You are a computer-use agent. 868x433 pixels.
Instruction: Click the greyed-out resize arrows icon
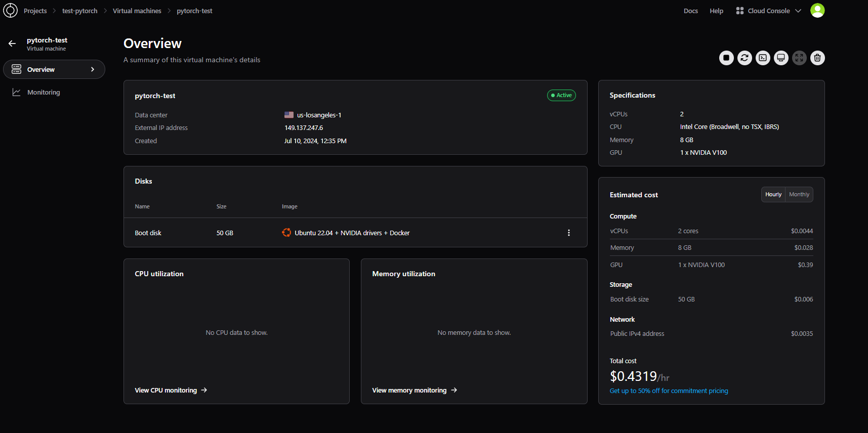(799, 58)
